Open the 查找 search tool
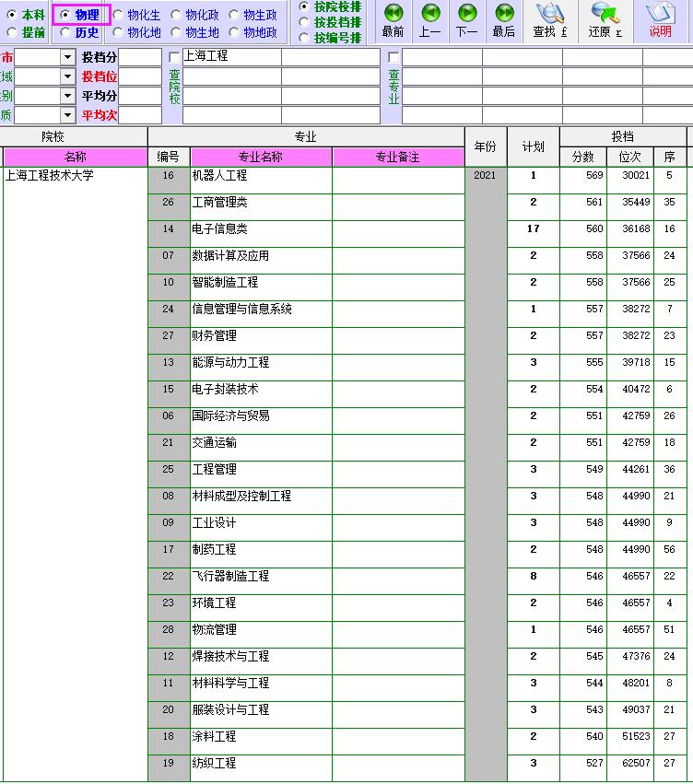This screenshot has width=693, height=784. click(x=550, y=21)
